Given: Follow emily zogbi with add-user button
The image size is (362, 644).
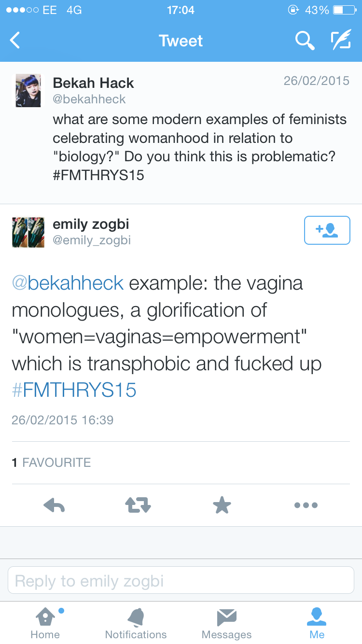Looking at the screenshot, I should coord(327,230).
